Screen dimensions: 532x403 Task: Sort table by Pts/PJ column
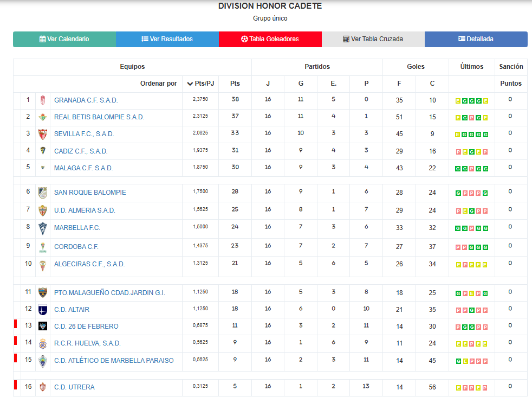click(200, 84)
